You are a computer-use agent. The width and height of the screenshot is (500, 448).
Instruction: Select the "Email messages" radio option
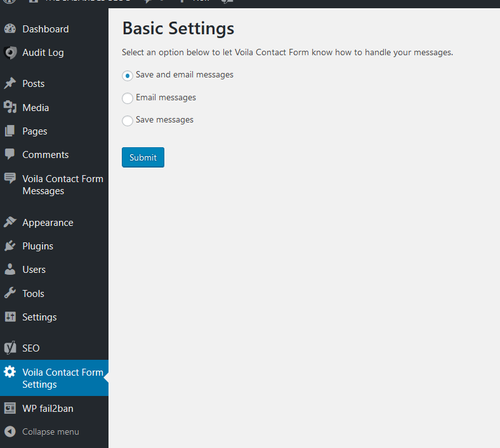point(128,98)
